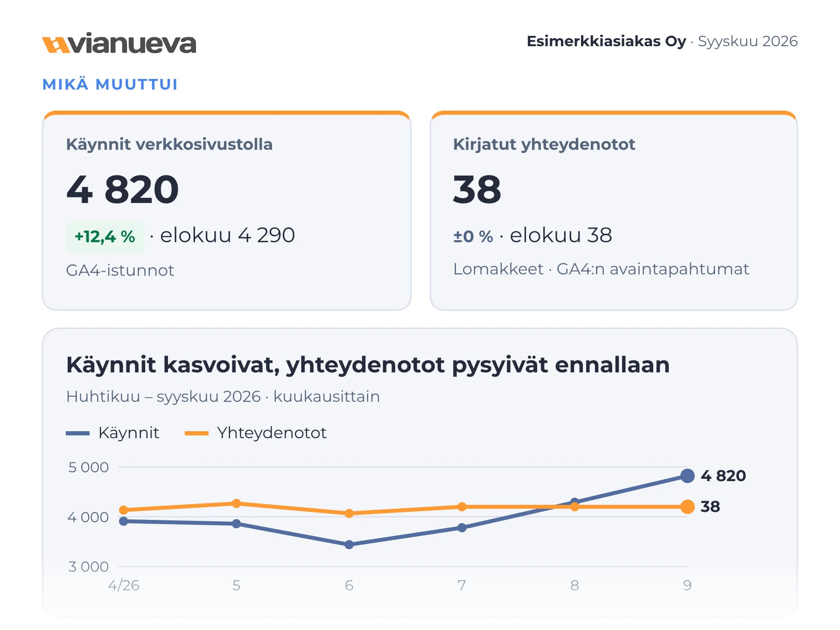840x630 pixels.
Task: Click the Kirjatut yhteydenotot card title
Action: (x=544, y=144)
